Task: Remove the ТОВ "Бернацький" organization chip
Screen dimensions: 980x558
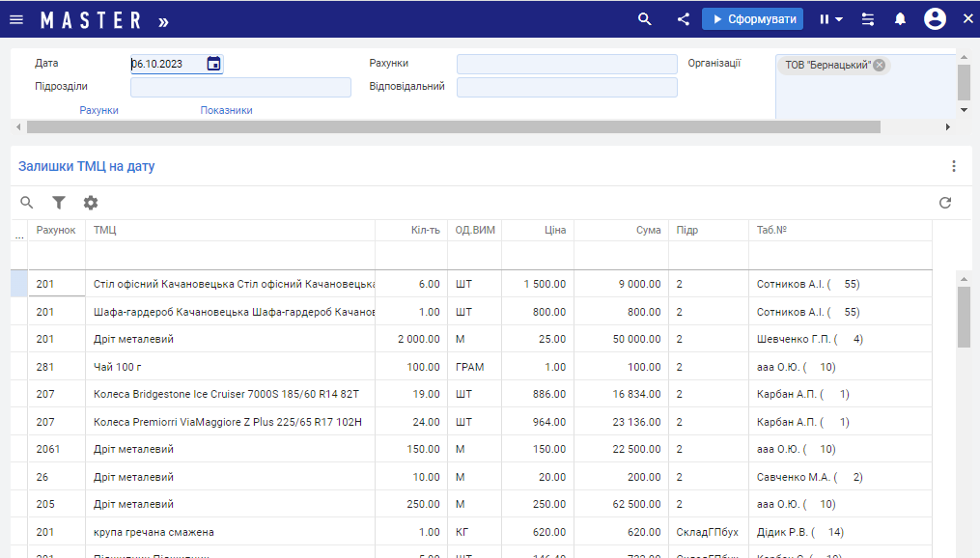Action: 879,65
